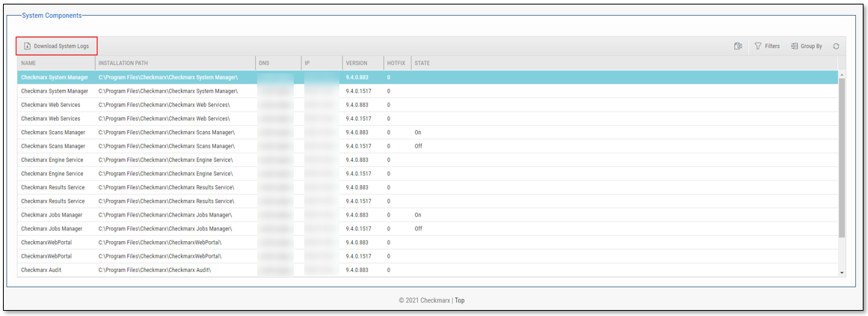Click the scrollbar up arrow

pos(842,74)
